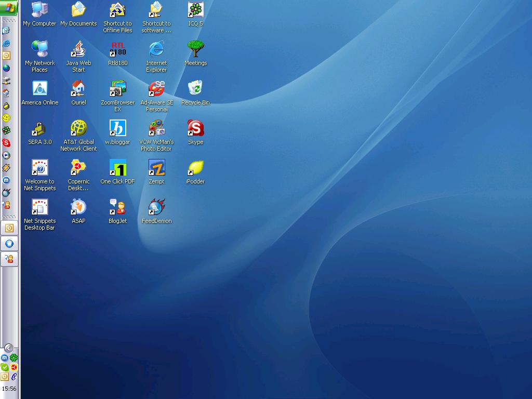Launch ZoomBrowser EX from desktop
This screenshot has height=399, width=532.
pos(117,89)
